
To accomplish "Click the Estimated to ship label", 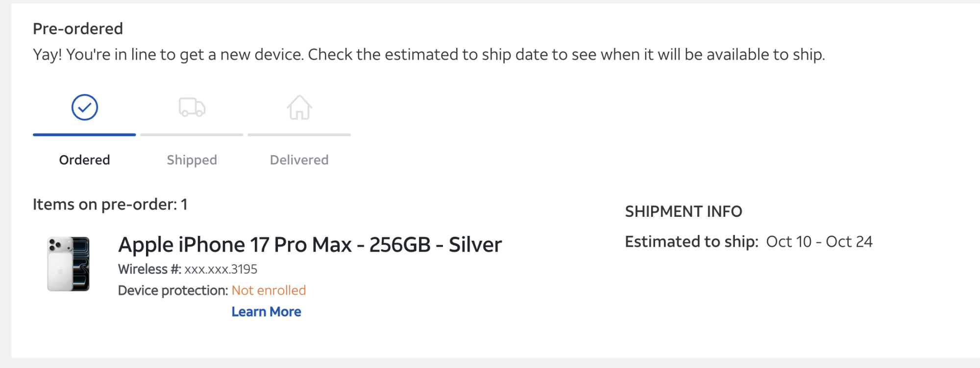I will point(691,242).
